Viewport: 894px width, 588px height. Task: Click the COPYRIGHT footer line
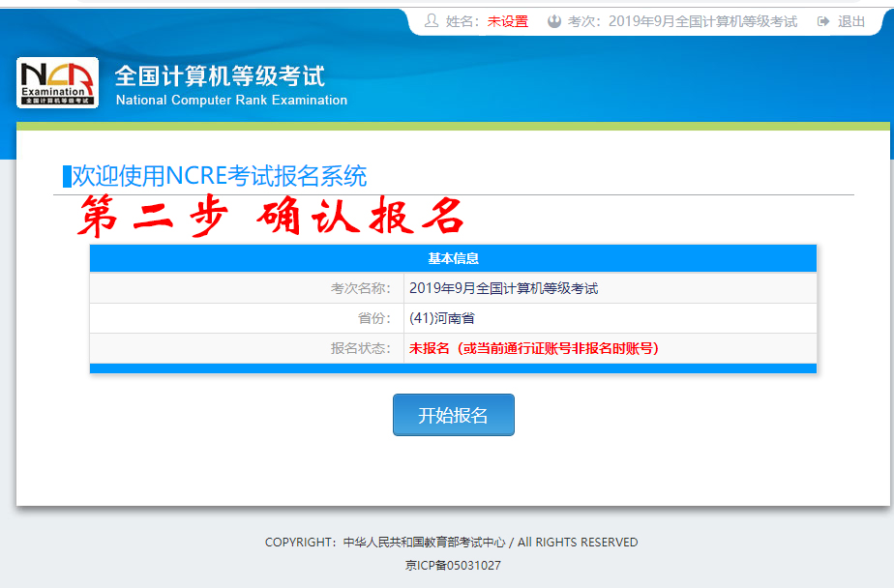[452, 543]
